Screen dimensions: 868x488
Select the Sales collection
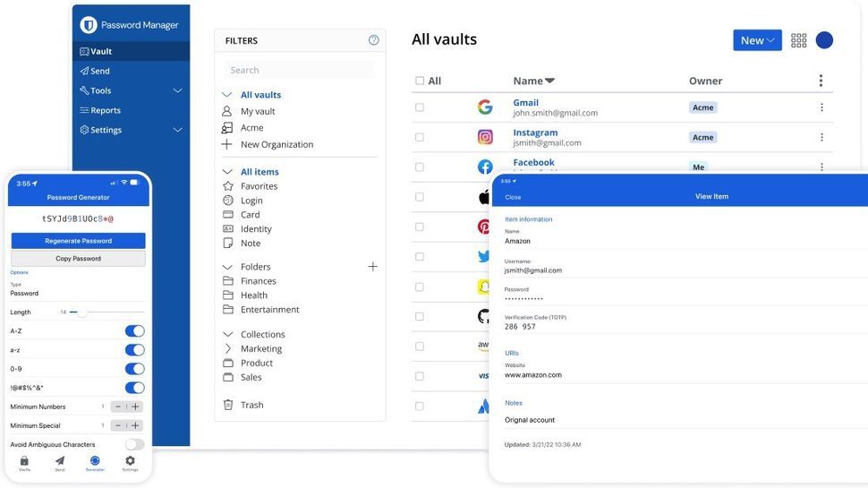[251, 377]
